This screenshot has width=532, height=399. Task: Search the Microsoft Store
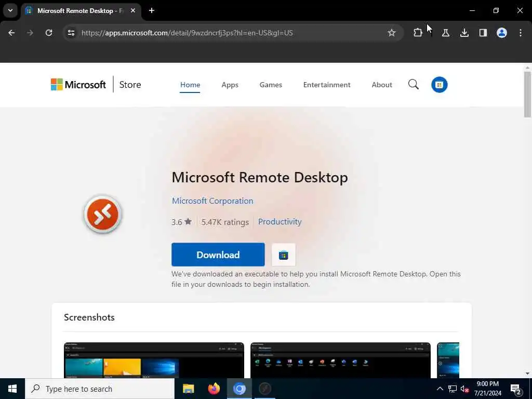coord(413,85)
